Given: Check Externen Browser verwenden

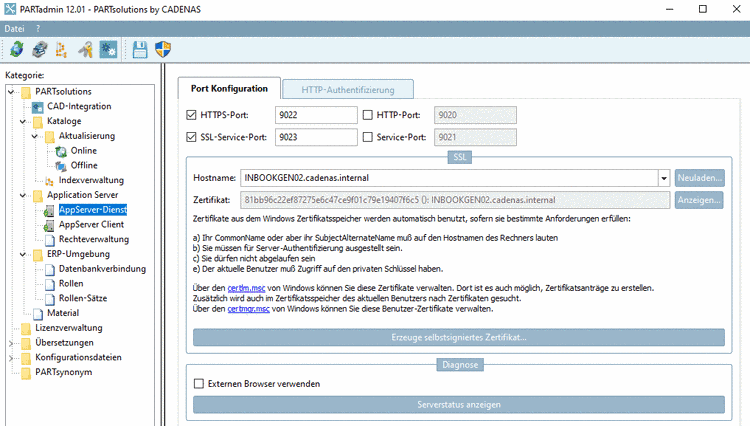Looking at the screenshot, I should (199, 383).
